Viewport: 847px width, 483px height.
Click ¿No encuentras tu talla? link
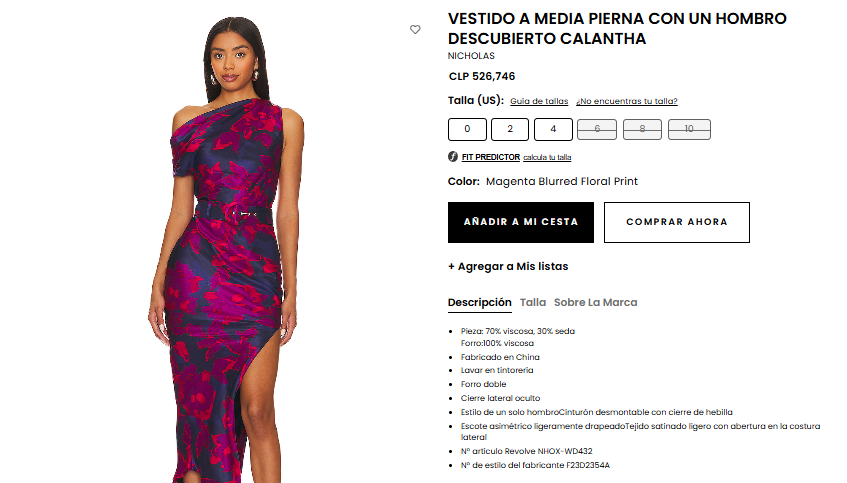tap(627, 101)
